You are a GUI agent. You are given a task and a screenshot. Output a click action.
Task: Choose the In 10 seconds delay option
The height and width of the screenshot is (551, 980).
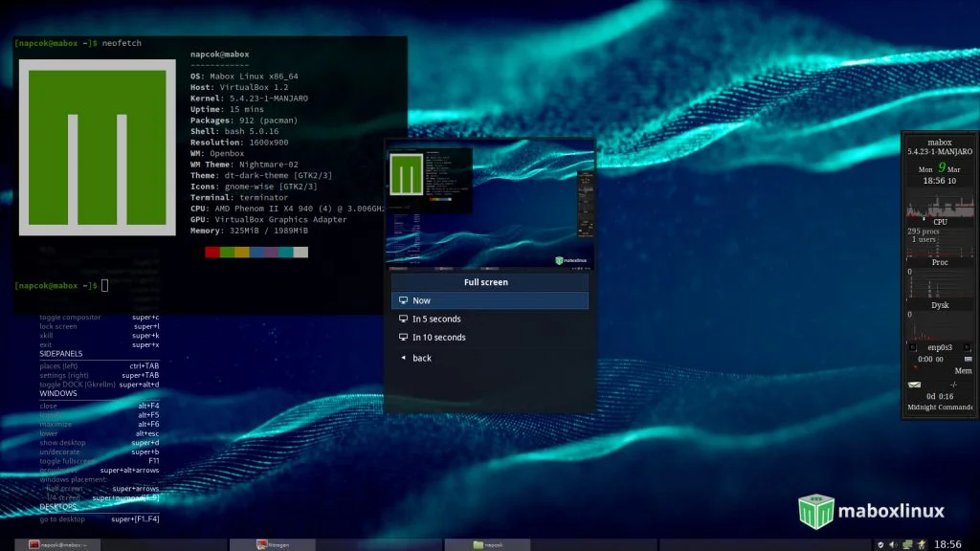[489, 338]
